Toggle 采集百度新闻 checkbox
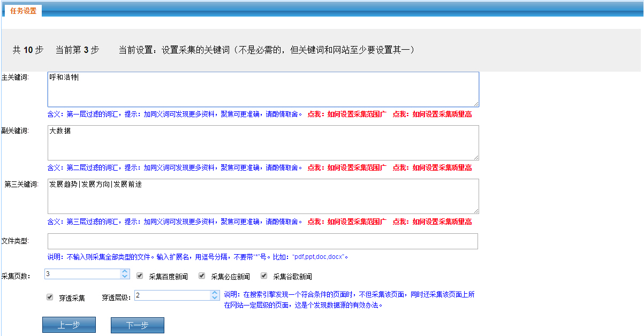This screenshot has width=644, height=336. (140, 276)
